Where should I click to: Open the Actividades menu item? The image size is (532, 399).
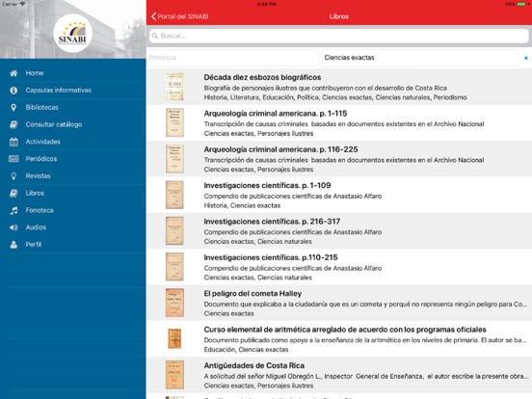(x=73, y=142)
